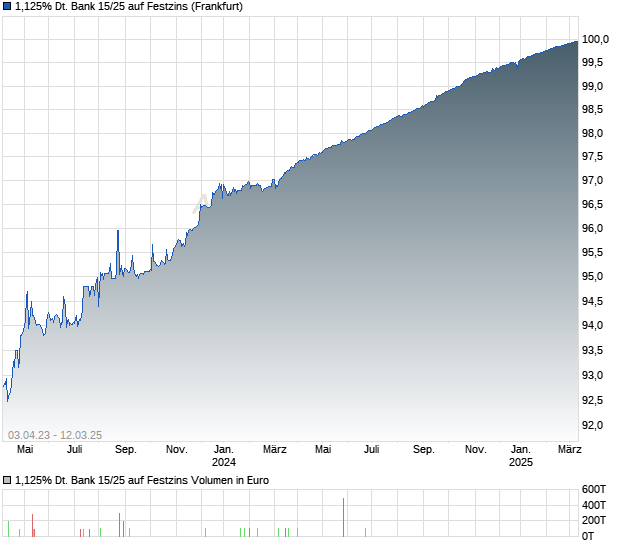Image resolution: width=620 pixels, height=546 pixels.
Task: Click the '92,5' price axis label
Action: click(x=592, y=401)
